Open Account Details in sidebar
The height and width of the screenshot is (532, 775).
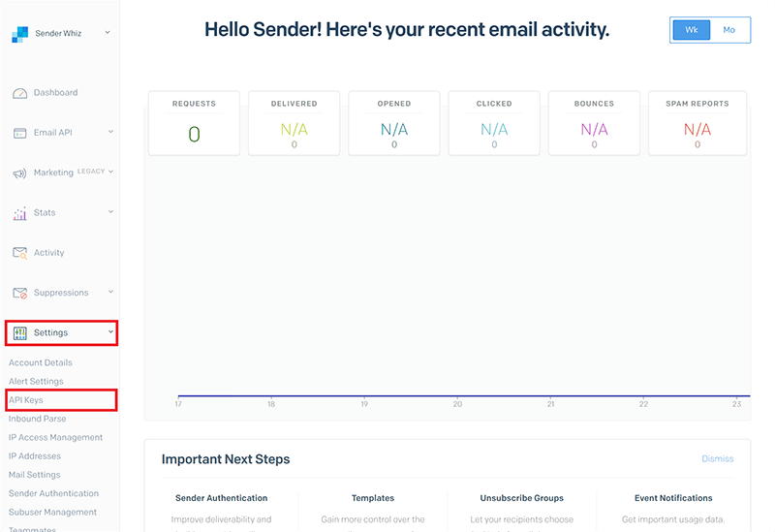point(41,362)
